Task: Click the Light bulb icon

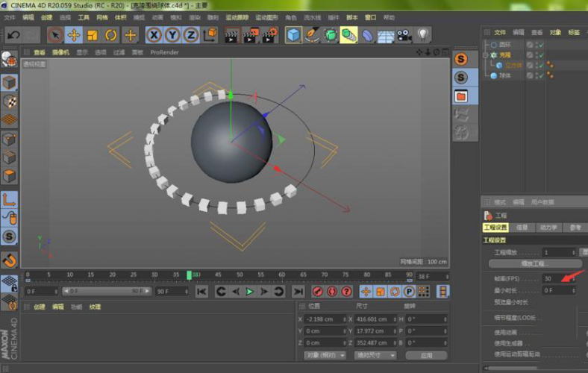Action: (423, 35)
